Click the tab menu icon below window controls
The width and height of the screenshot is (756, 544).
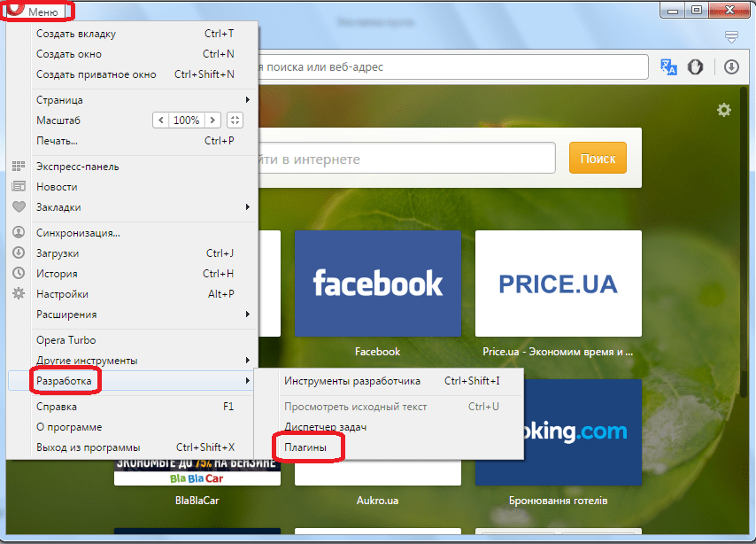click(731, 36)
